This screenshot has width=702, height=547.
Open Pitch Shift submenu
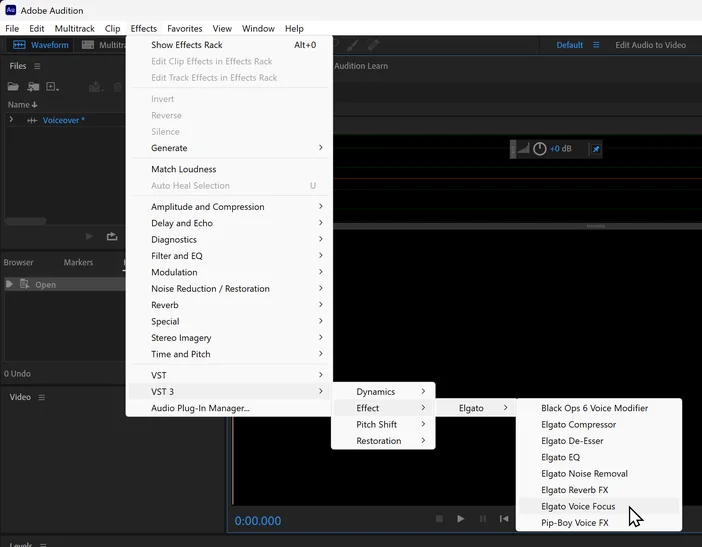[x=383, y=424]
